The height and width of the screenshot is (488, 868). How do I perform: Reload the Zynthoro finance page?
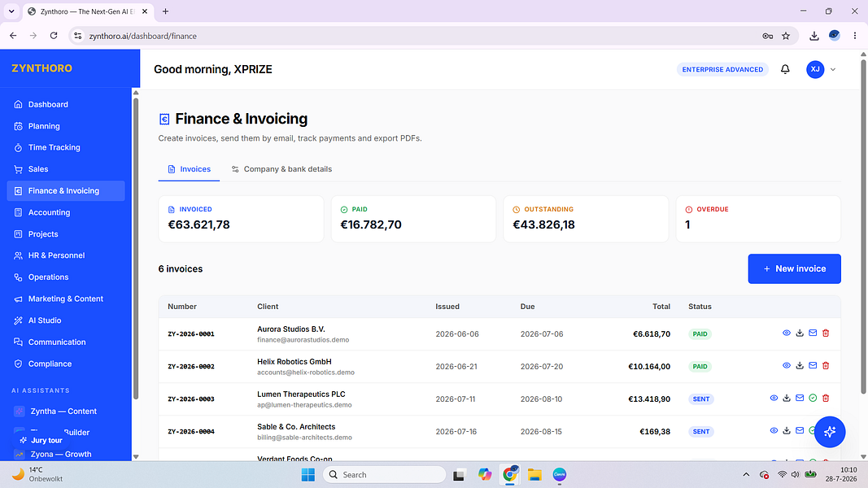[54, 36]
